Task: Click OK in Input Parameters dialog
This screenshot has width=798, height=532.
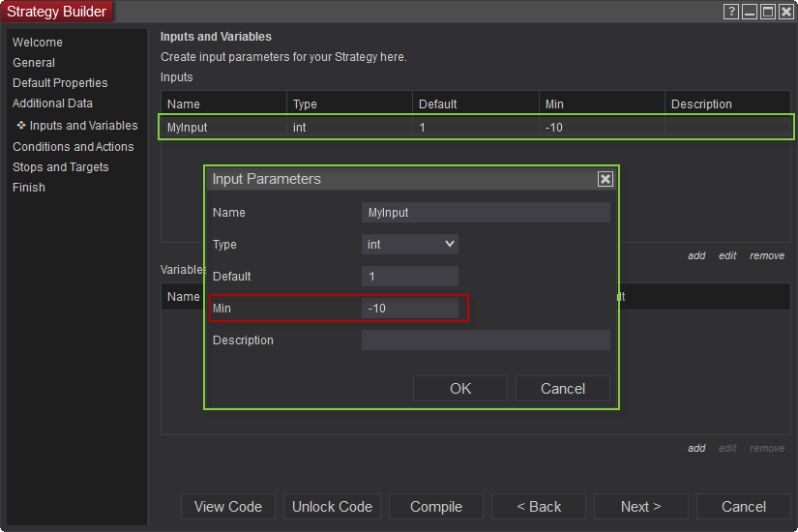Action: coord(460,388)
